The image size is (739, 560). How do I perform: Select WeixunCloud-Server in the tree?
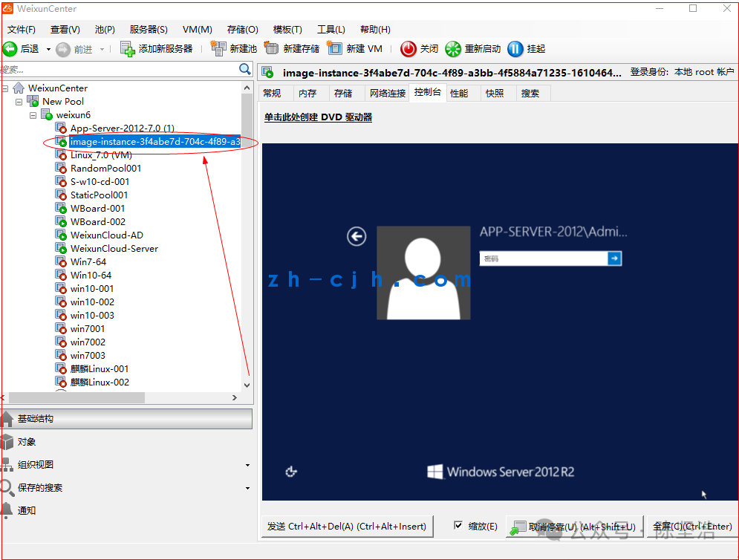tap(114, 248)
